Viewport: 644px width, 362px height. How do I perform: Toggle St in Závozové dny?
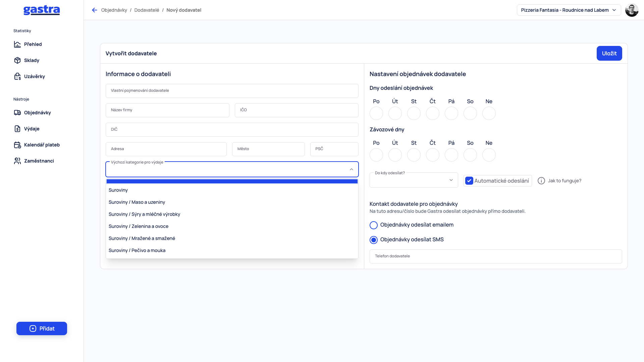[414, 155]
